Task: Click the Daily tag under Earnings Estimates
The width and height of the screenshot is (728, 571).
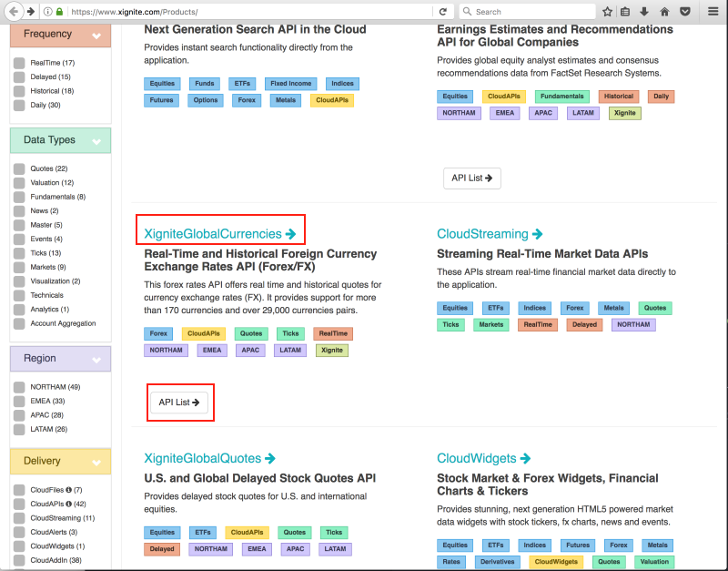Action: pos(662,97)
